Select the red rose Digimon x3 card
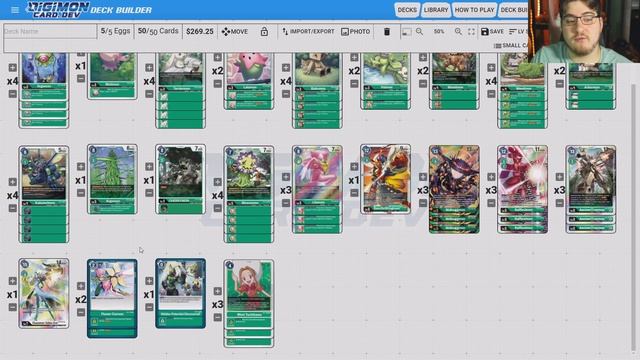Screen dimensions: 640x360 pos(522,189)
